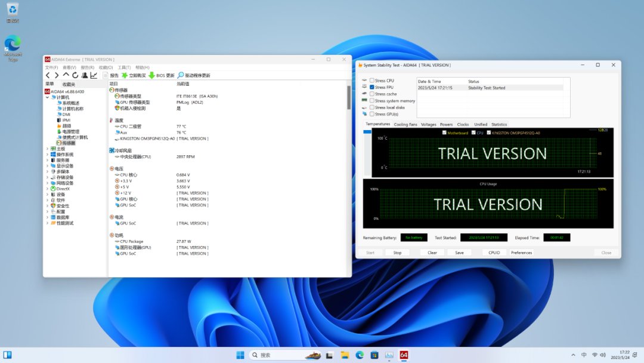Expand the 安全性 tree node
The height and width of the screenshot is (363, 644).
coord(47,206)
